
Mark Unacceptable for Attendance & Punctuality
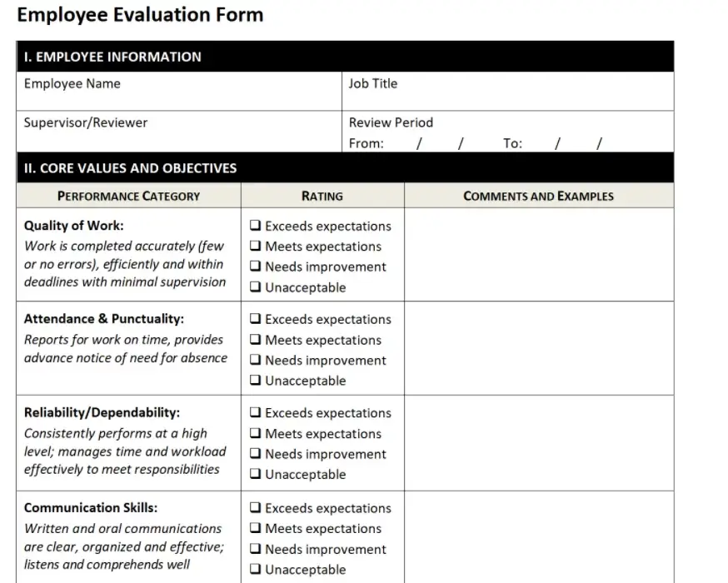(256, 381)
